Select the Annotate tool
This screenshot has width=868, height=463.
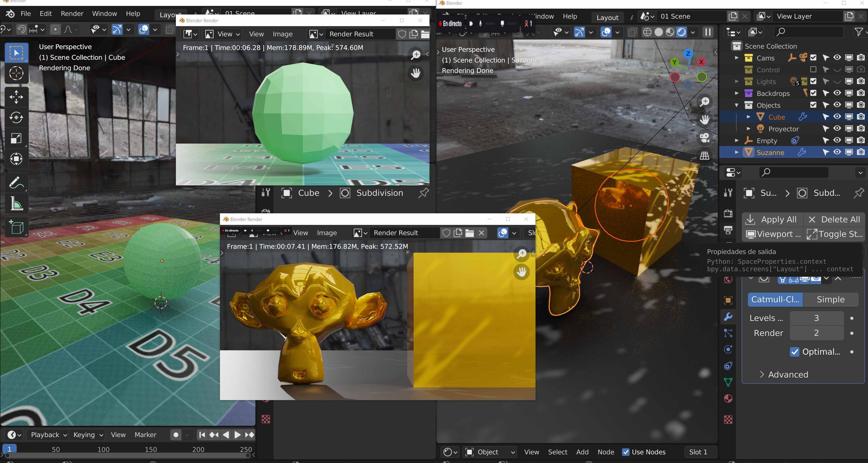pos(16,182)
